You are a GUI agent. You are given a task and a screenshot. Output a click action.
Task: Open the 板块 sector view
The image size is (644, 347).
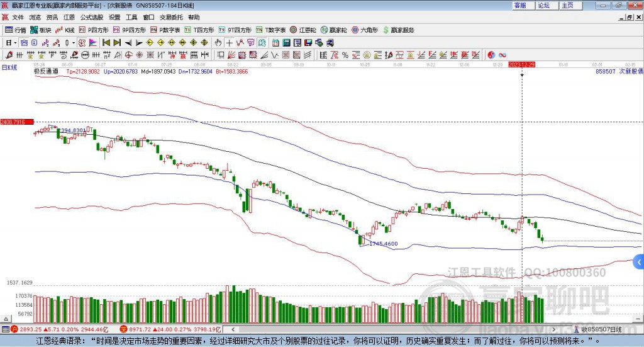[x=42, y=30]
